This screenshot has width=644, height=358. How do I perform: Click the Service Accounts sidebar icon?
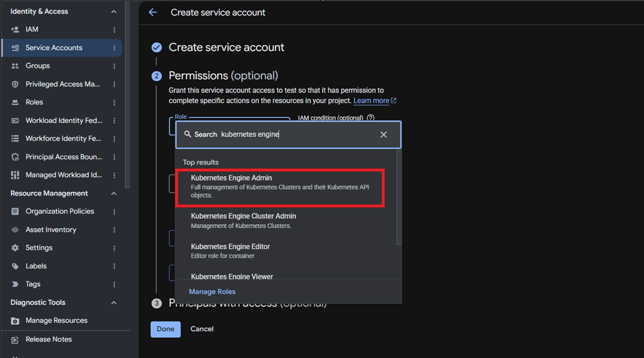click(x=15, y=48)
